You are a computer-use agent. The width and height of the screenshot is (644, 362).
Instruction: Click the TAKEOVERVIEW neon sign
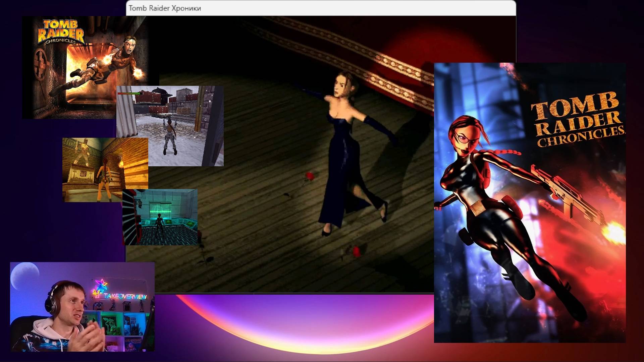click(125, 297)
